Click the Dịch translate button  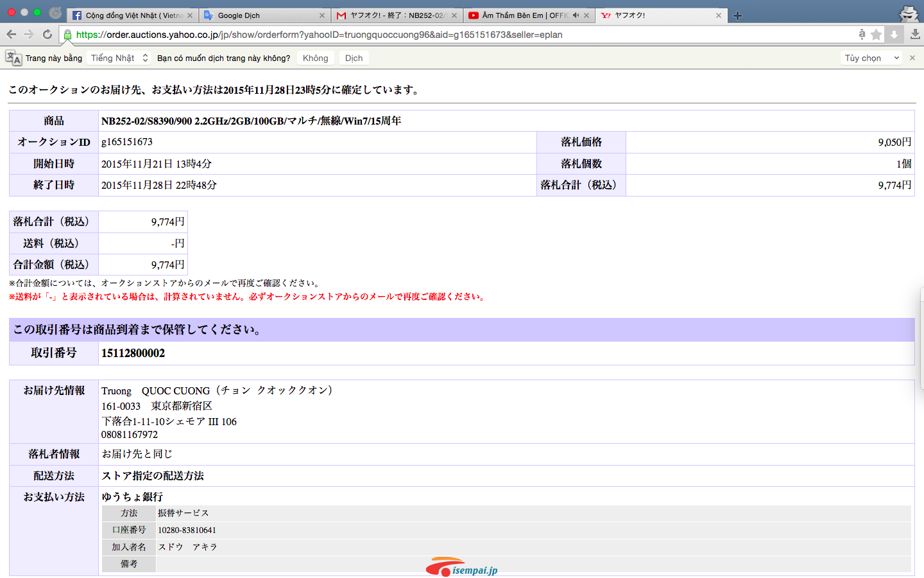(x=354, y=58)
